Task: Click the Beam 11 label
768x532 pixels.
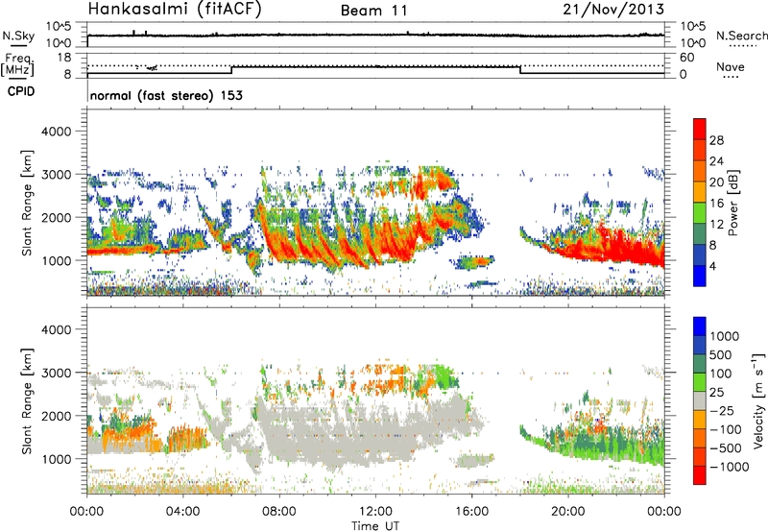Action: (374, 11)
